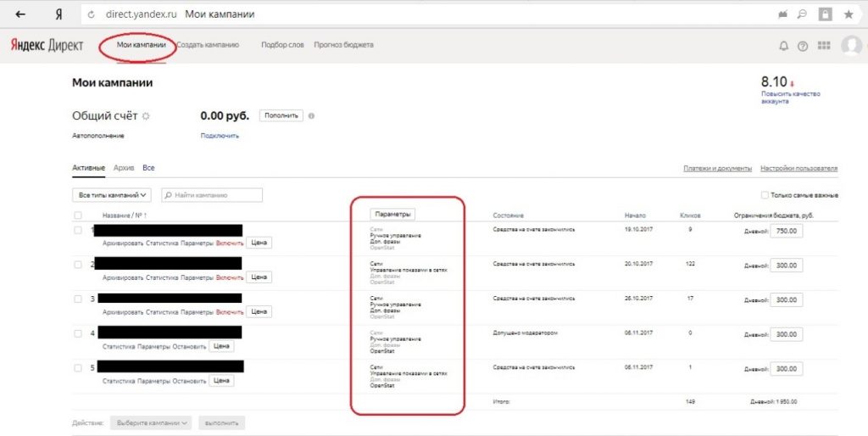The image size is (868, 436).
Task: Enable Только самые важные checkbox
Action: [765, 195]
